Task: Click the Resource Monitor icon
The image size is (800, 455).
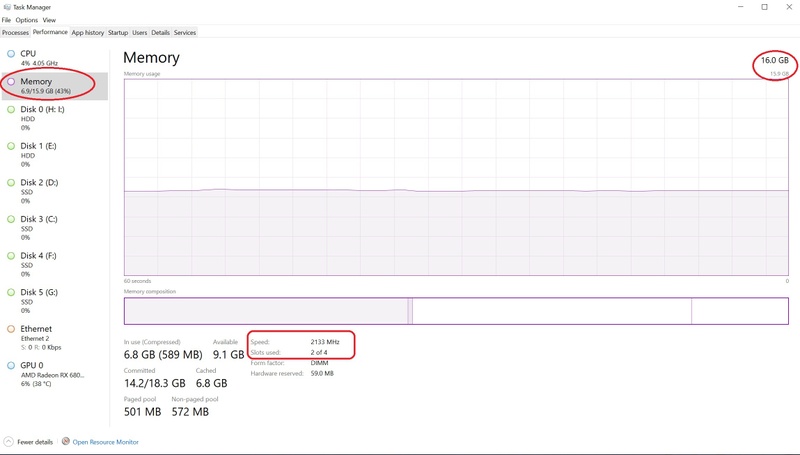Action: pyautogui.click(x=66, y=441)
